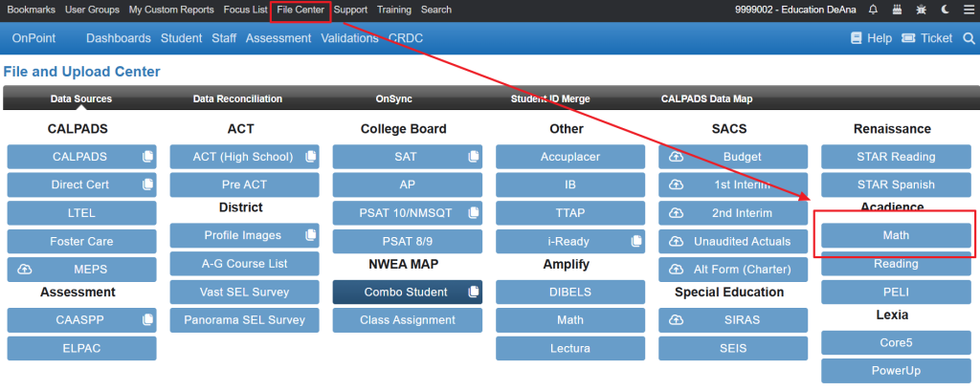Screen dimensions: 980x391
Task: Open File Center in top menu
Action: (301, 10)
